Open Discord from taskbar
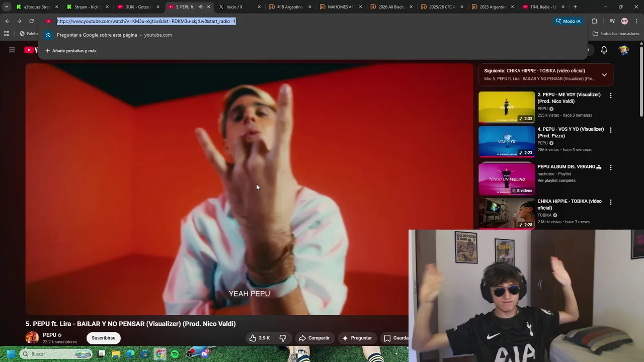The width and height of the screenshot is (644, 362). pyautogui.click(x=204, y=354)
